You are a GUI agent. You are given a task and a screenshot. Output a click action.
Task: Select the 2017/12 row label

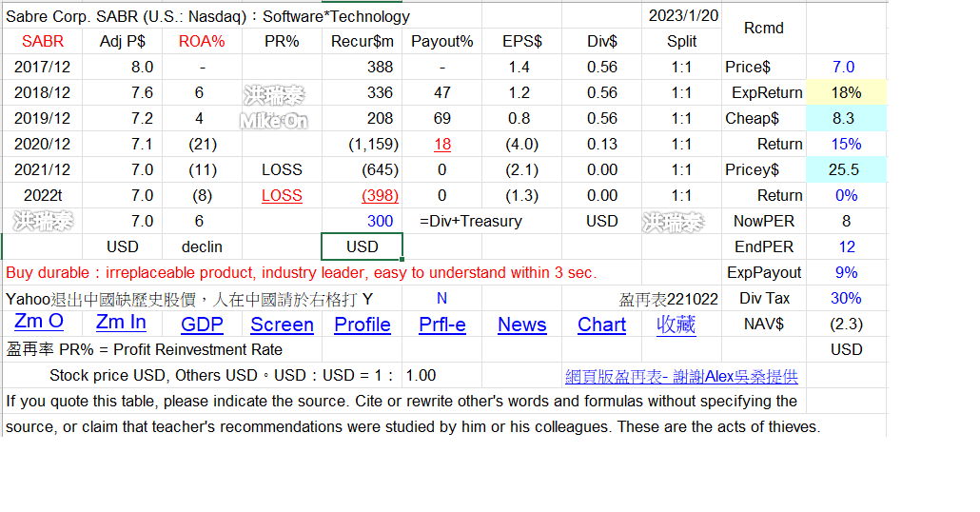42,67
